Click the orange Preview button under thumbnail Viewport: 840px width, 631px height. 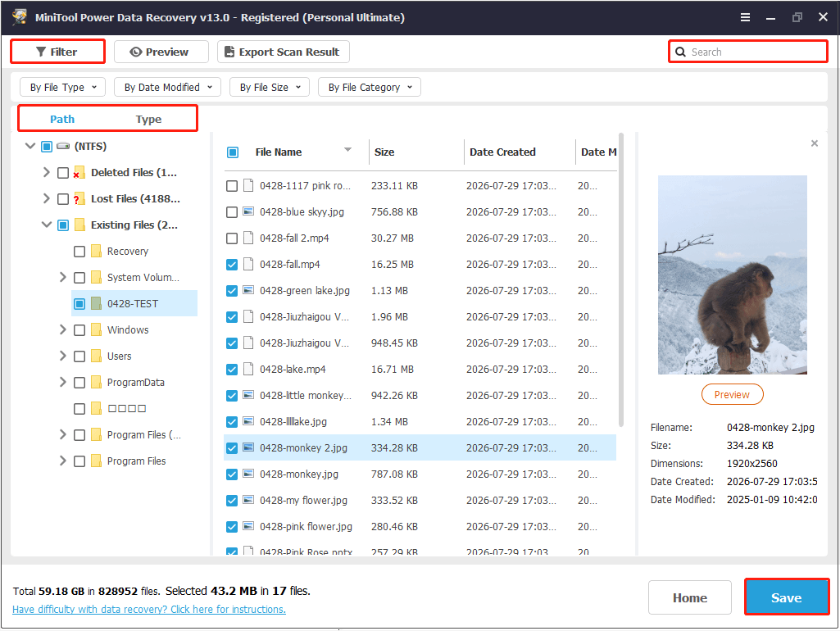tap(732, 395)
